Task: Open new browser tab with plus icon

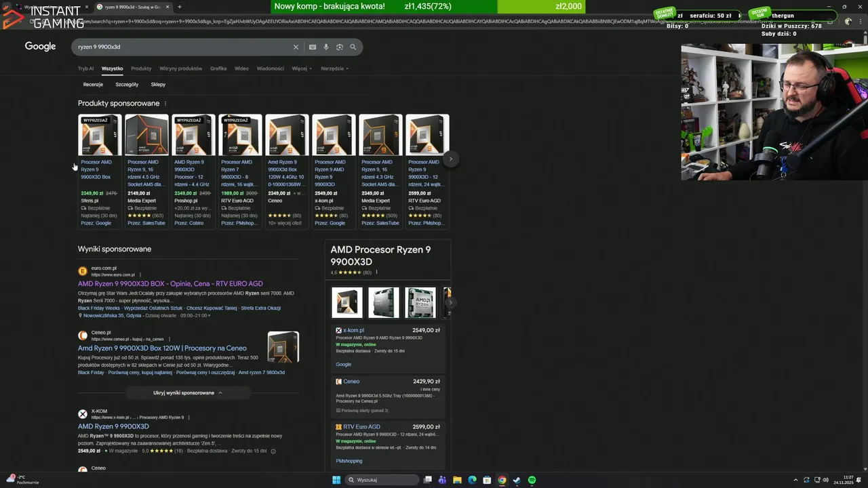Action: [180, 7]
